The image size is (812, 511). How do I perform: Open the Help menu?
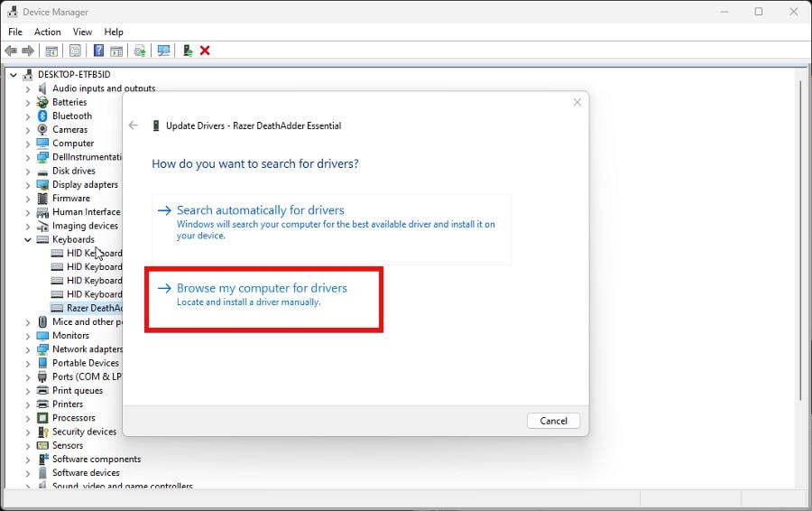pyautogui.click(x=114, y=32)
